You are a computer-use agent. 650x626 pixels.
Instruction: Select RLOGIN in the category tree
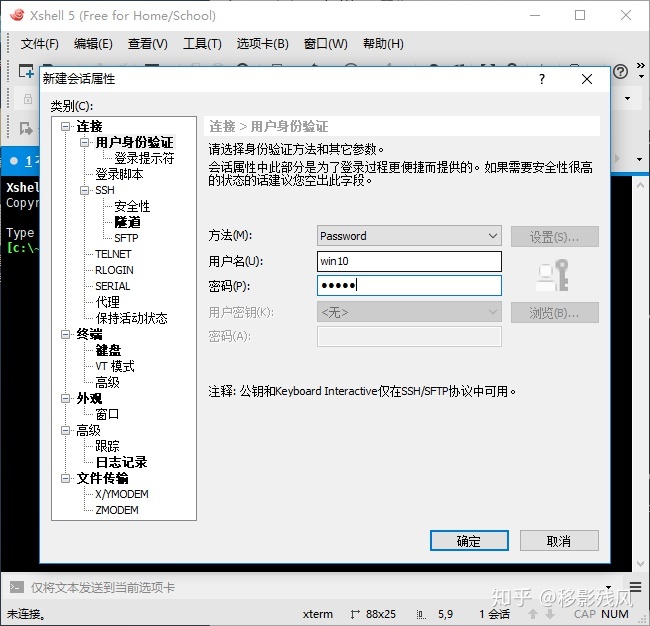[114, 270]
